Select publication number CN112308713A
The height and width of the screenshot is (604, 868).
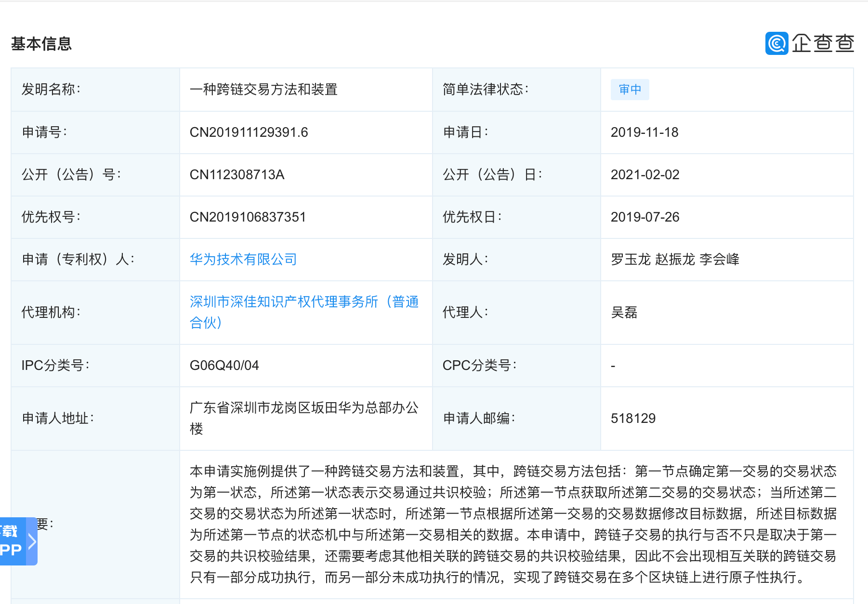click(x=237, y=175)
